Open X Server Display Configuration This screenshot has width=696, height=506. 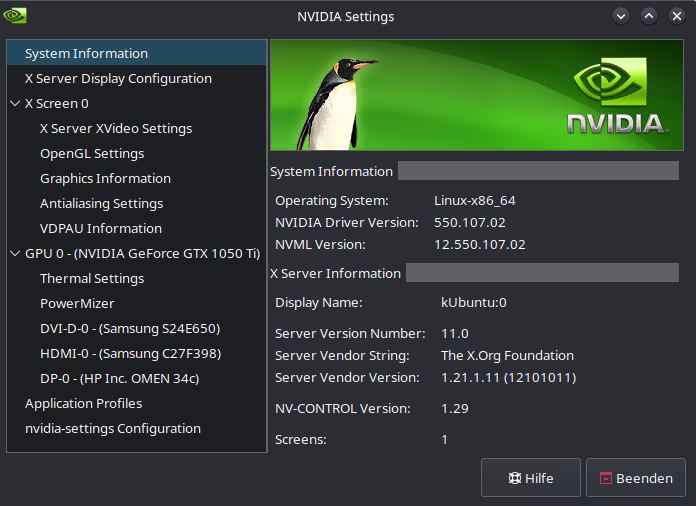point(137,79)
